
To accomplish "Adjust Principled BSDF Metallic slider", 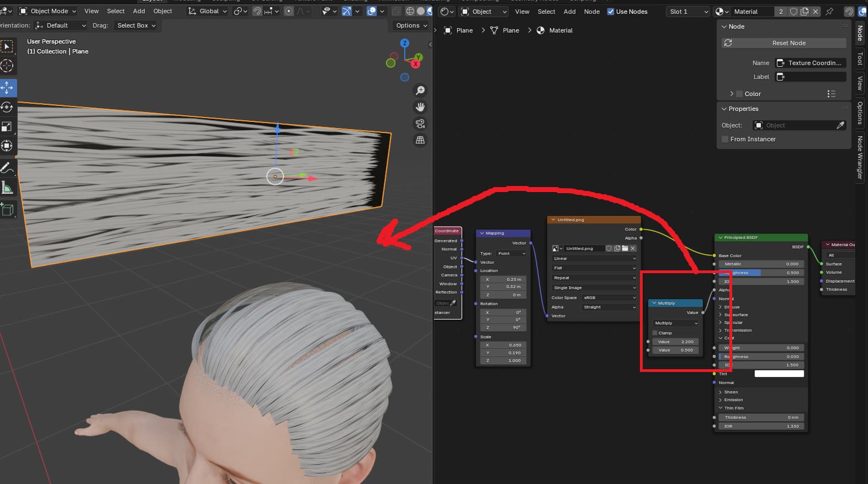I will pyautogui.click(x=761, y=264).
